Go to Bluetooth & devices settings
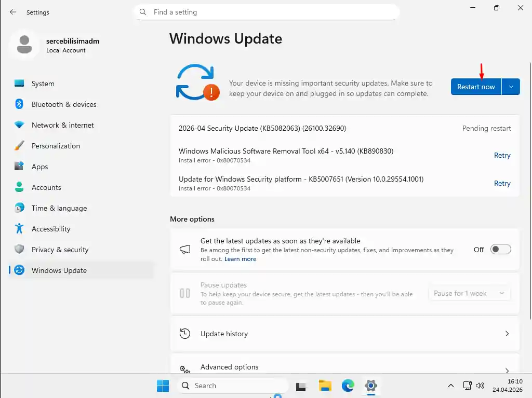Image resolution: width=532 pixels, height=398 pixels. pyautogui.click(x=82, y=104)
